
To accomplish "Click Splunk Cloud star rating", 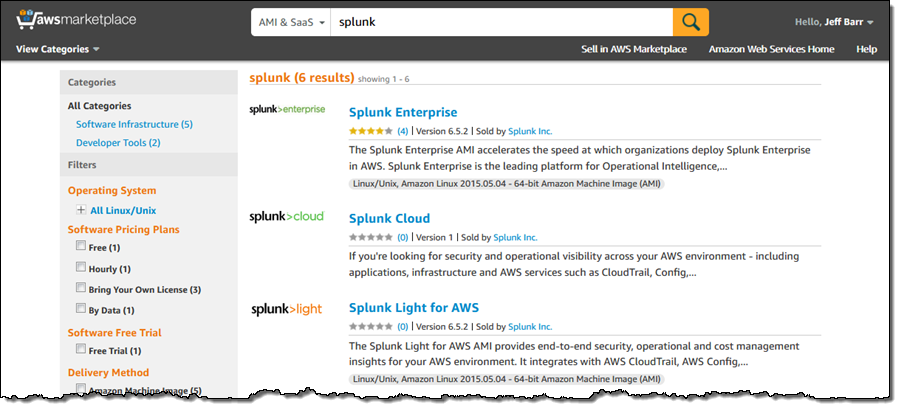I will (x=370, y=238).
